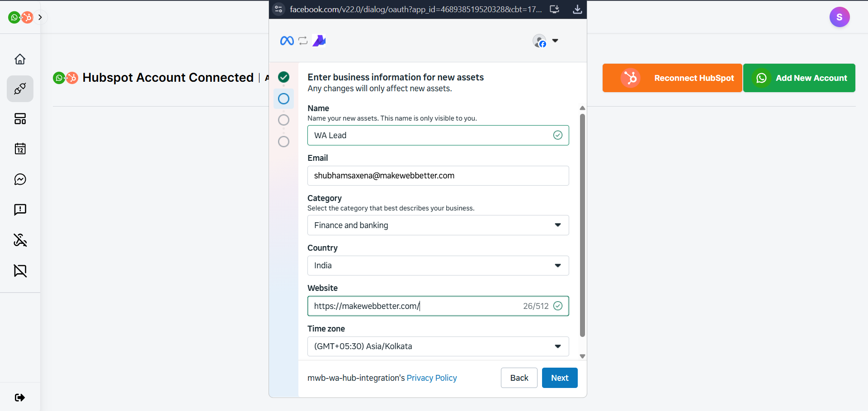868x411 pixels.
Task: Click into the Email input field
Action: [x=438, y=176]
